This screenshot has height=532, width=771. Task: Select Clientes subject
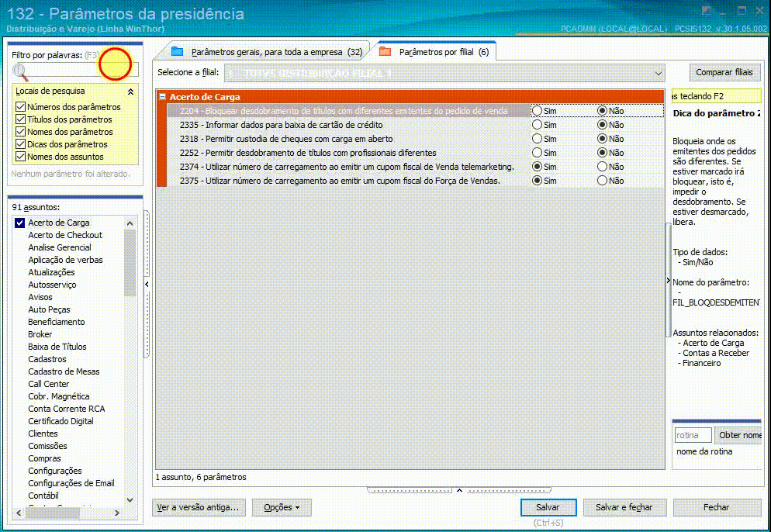pos(43,434)
